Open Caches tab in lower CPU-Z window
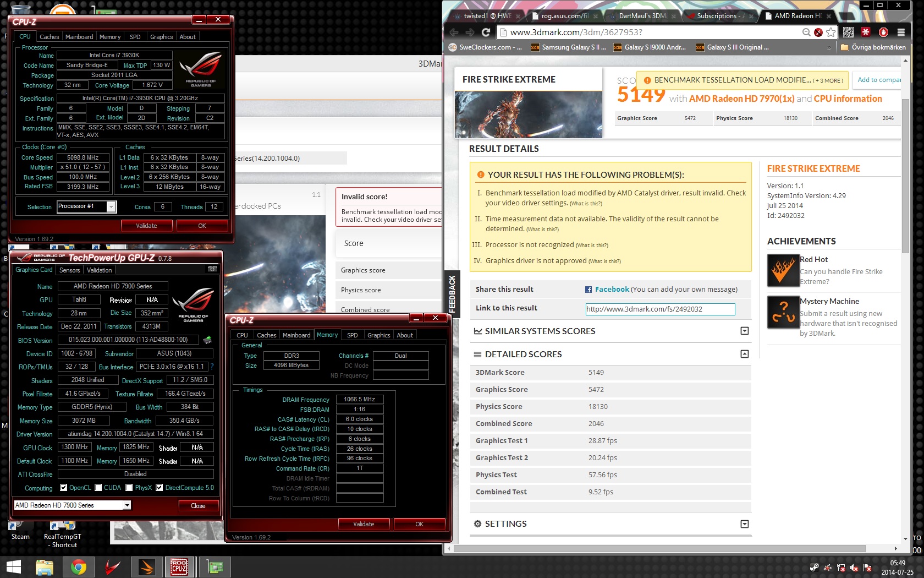This screenshot has height=578, width=924. [x=267, y=335]
